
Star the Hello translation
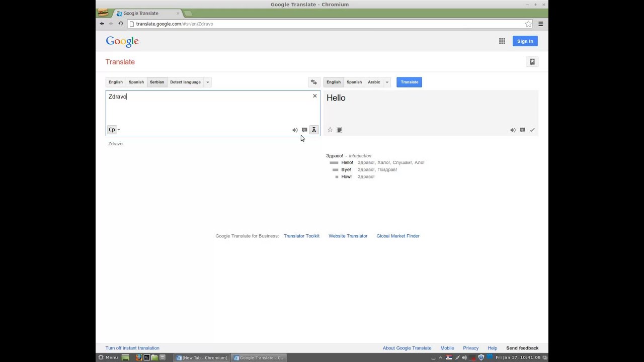(x=330, y=130)
